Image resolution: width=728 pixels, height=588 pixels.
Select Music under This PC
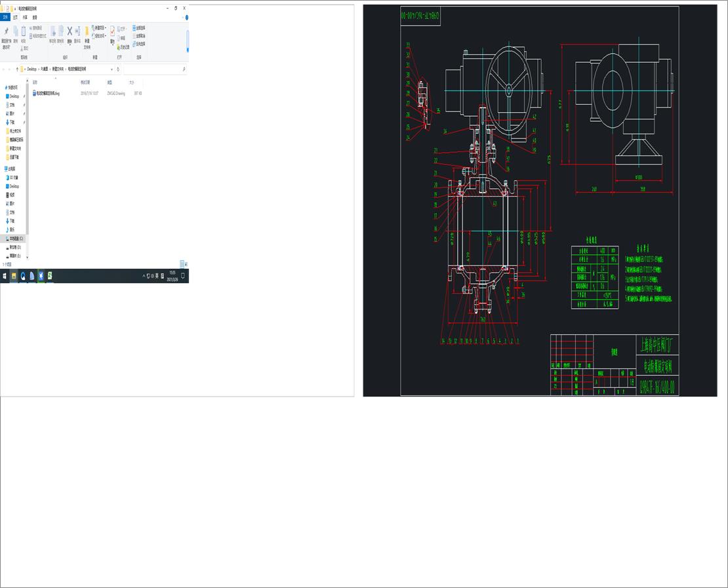[x=10, y=229]
